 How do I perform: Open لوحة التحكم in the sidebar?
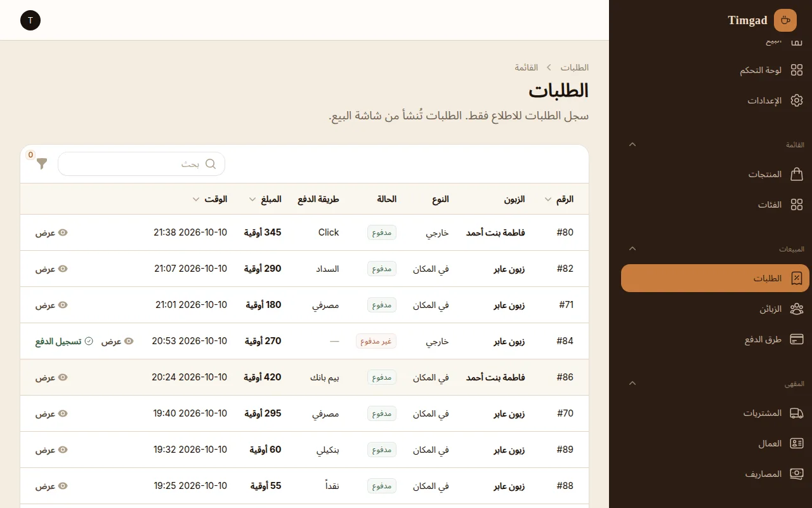tap(716, 70)
